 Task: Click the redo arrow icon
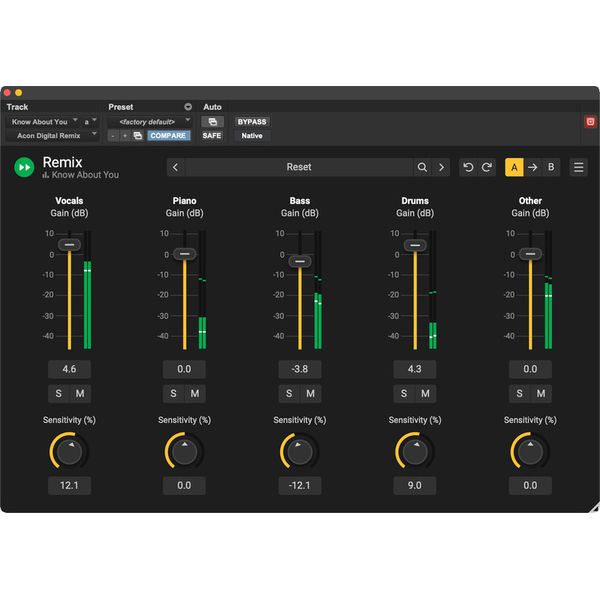(487, 167)
